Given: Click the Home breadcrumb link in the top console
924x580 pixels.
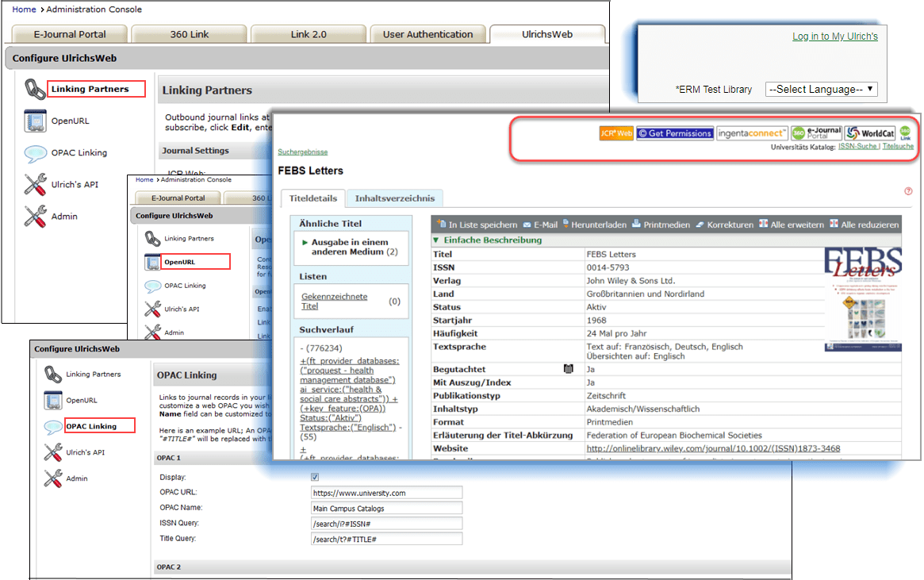Looking at the screenshot, I should (x=24, y=10).
